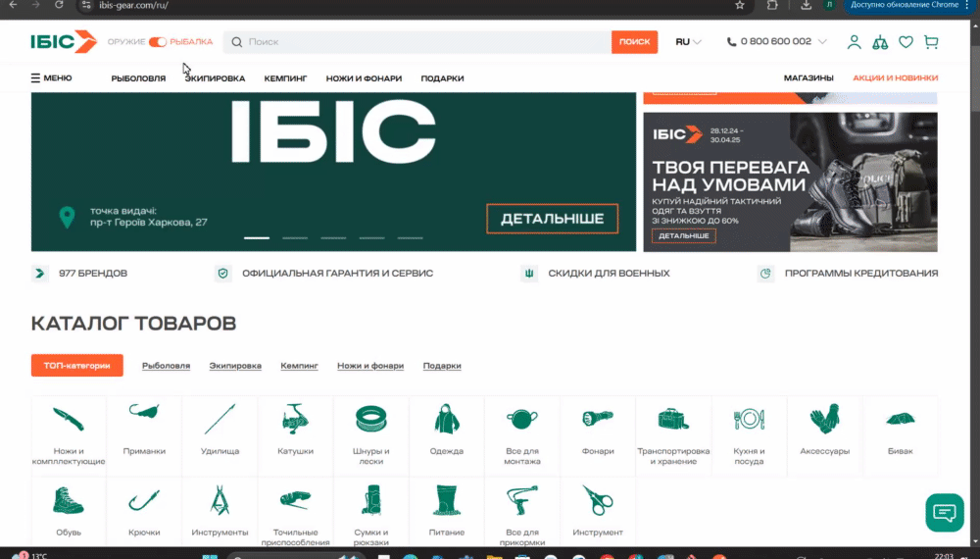
Task: Select the second banner slide indicator
Action: pos(295,237)
